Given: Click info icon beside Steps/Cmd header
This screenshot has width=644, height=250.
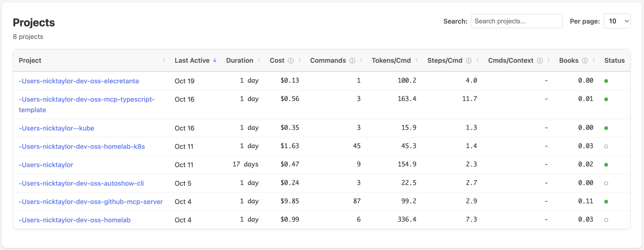Looking at the screenshot, I should (x=469, y=61).
